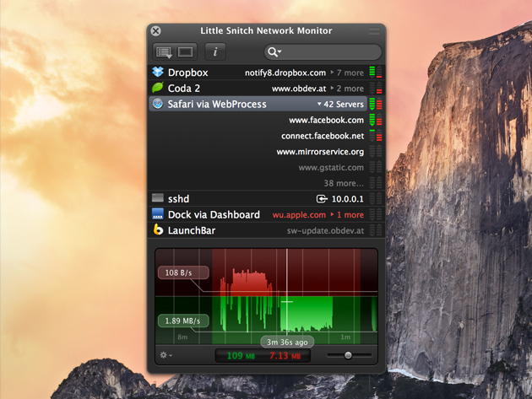Select www.mirrorservice.org server entry
The image size is (532, 399).
[320, 152]
